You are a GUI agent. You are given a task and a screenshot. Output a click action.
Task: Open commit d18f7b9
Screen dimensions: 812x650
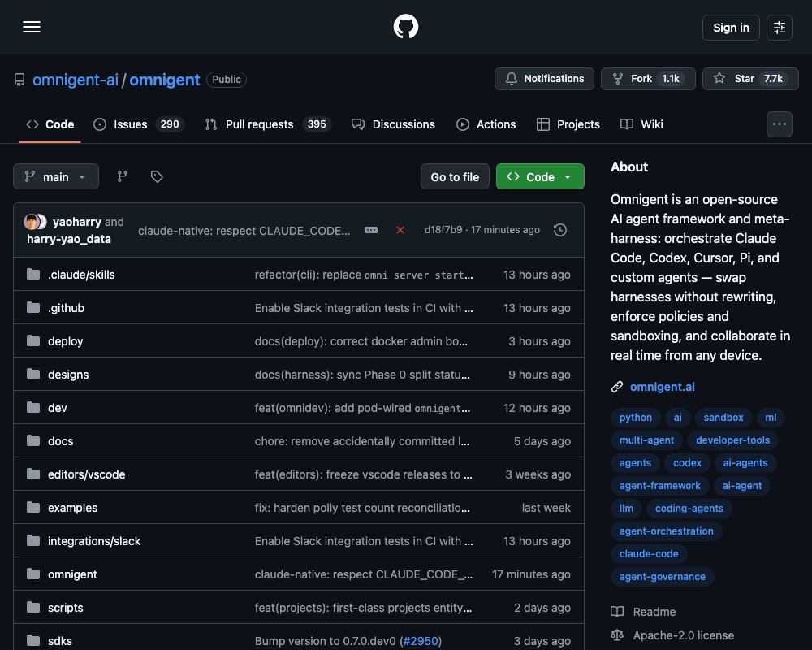tap(443, 230)
